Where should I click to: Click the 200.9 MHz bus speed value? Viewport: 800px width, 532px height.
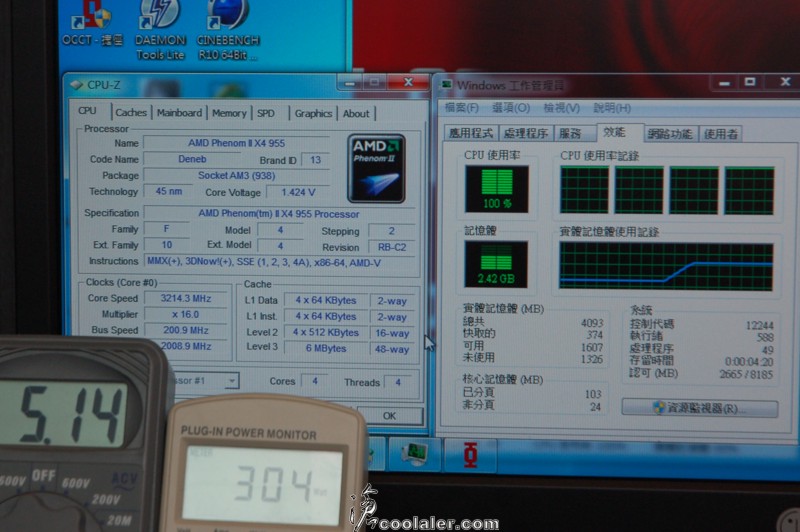coord(186,330)
